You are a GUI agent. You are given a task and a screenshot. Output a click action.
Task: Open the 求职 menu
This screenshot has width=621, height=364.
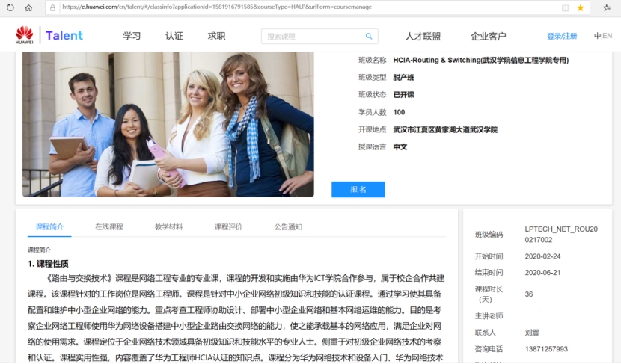coord(217,36)
